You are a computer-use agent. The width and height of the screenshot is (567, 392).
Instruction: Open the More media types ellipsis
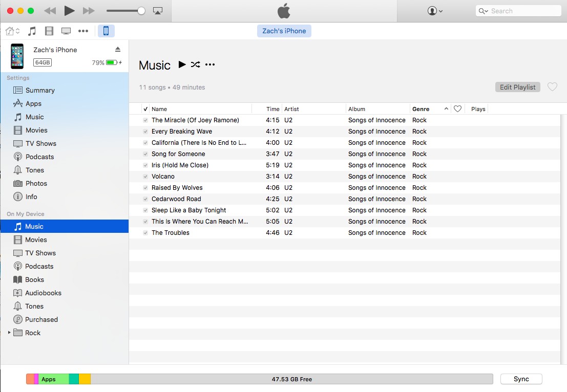[83, 31]
